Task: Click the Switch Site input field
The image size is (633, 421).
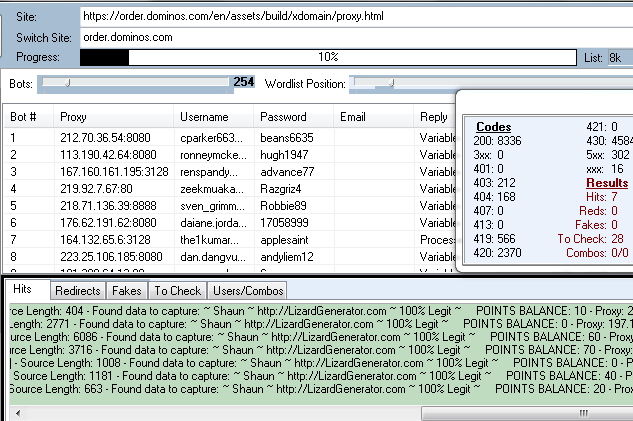Action: (356, 38)
